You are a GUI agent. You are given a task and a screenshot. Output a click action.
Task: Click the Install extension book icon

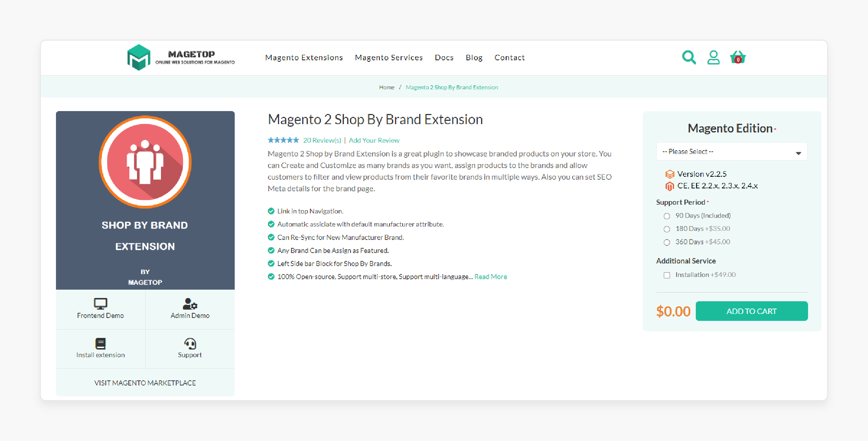tap(100, 343)
